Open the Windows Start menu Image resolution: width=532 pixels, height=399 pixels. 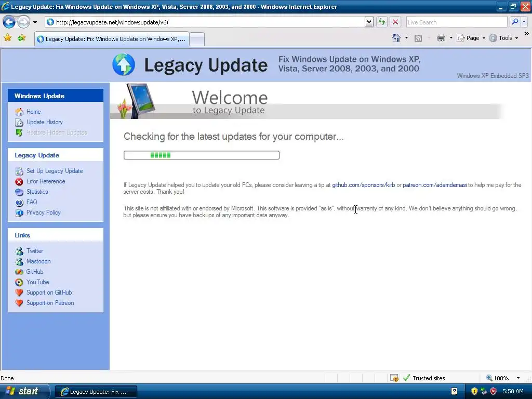click(x=24, y=392)
